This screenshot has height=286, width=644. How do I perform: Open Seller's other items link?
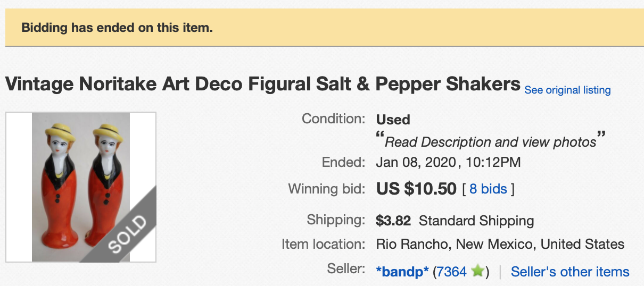point(570,271)
